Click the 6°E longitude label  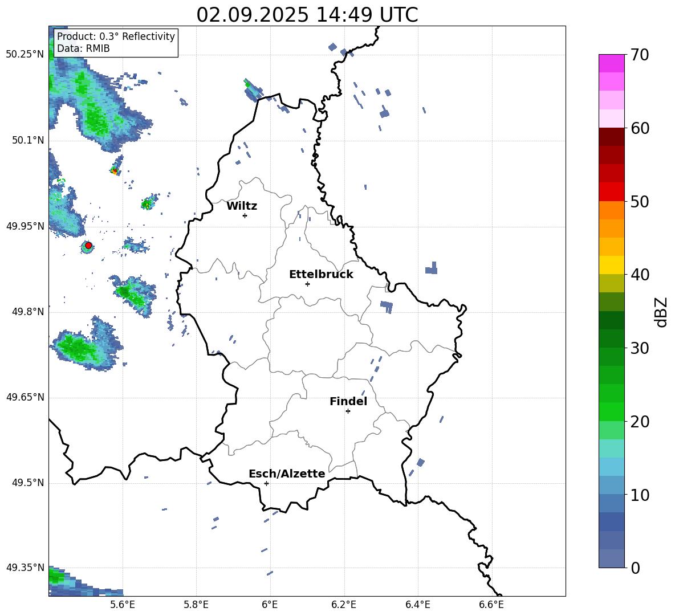[x=270, y=605]
